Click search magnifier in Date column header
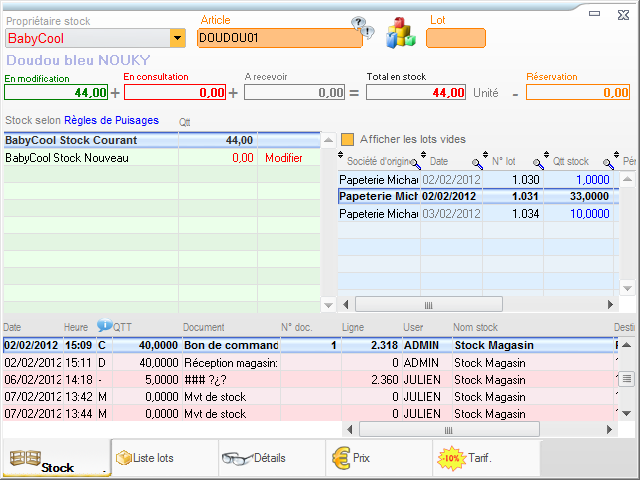The height and width of the screenshot is (480, 640). 477,163
